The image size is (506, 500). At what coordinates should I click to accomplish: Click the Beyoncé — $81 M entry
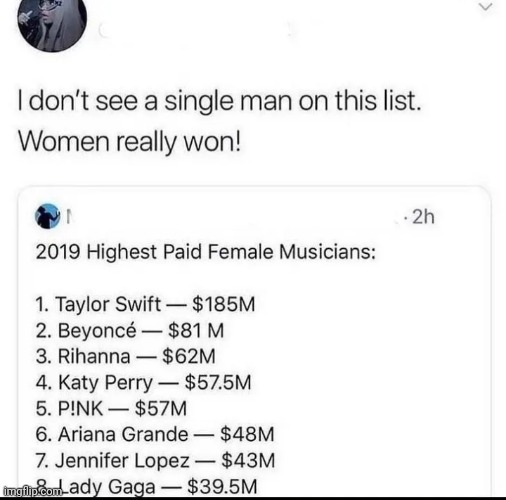[x=130, y=330]
